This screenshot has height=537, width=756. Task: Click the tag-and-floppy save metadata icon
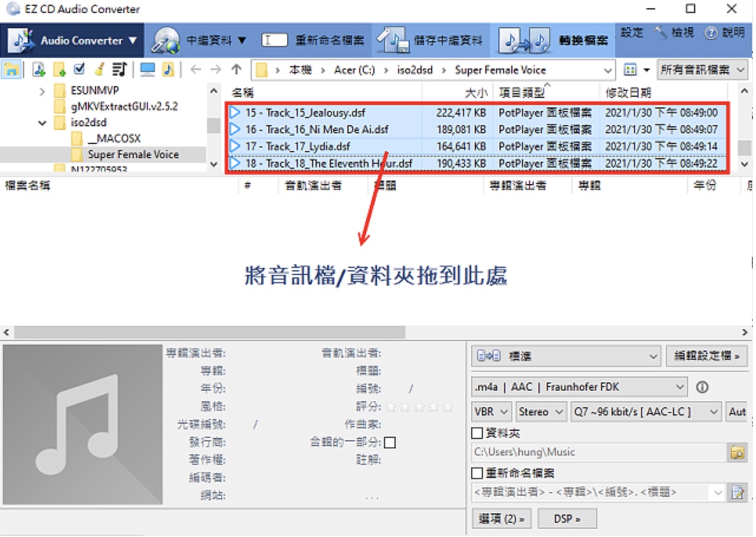click(393, 40)
